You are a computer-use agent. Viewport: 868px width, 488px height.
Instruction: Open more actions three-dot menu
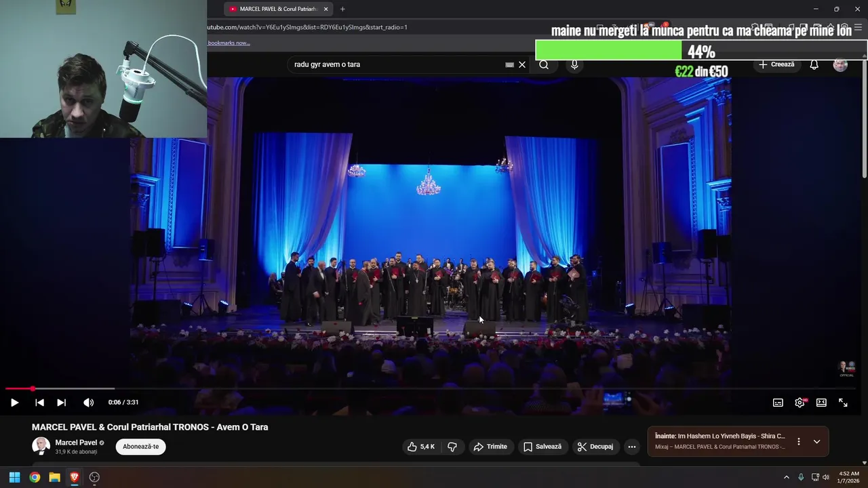click(632, 447)
